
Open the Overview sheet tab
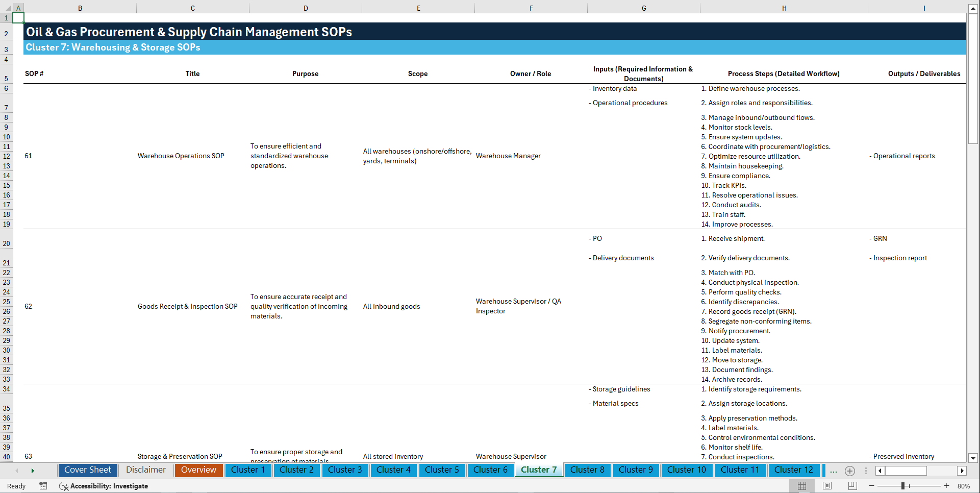198,470
